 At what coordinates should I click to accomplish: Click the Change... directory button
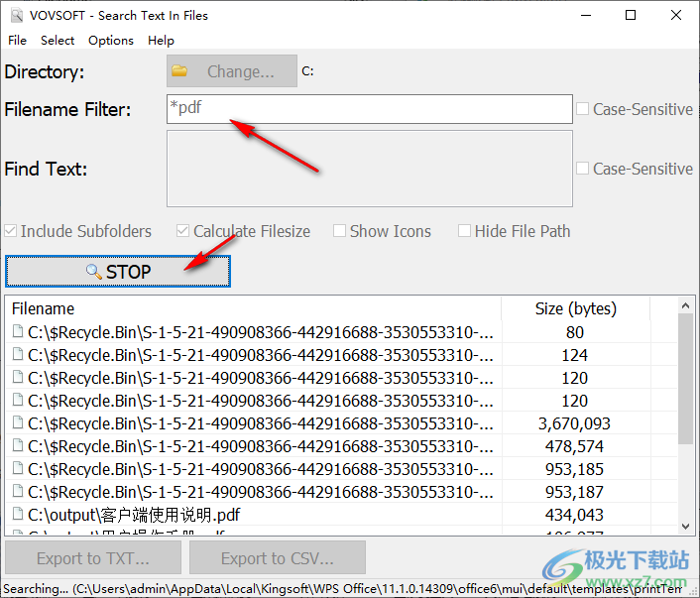click(232, 71)
